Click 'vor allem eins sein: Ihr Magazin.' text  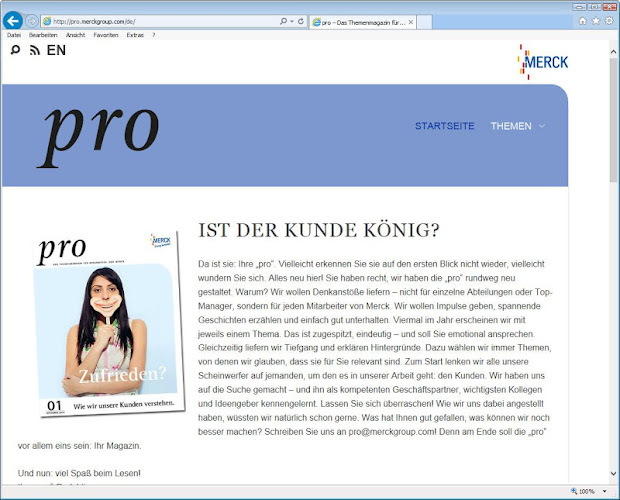79,446
